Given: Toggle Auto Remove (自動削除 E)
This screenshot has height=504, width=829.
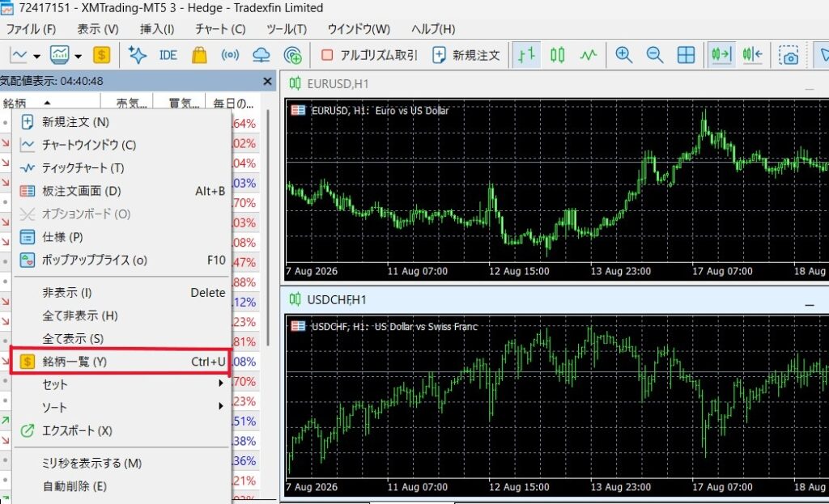Looking at the screenshot, I should coord(121,486).
